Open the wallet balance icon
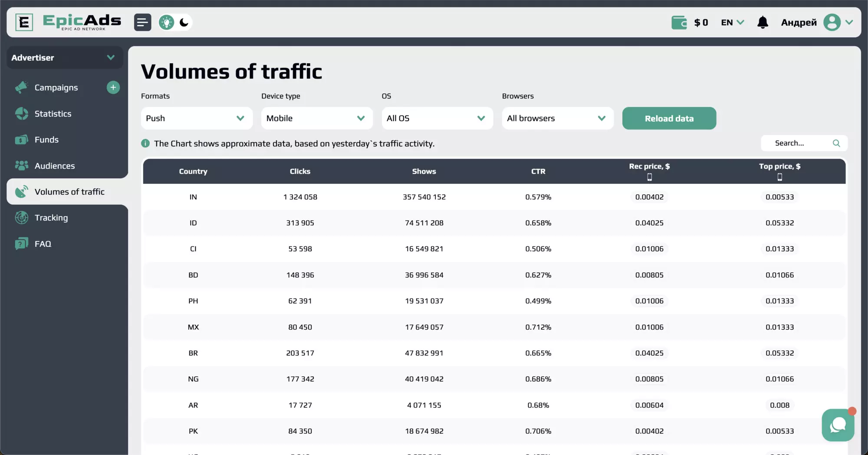This screenshot has width=868, height=455. [679, 22]
